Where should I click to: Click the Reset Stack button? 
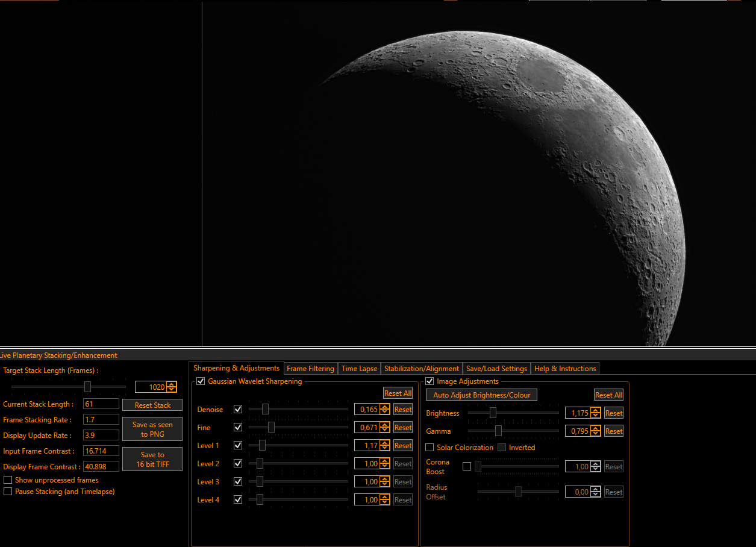tap(152, 405)
